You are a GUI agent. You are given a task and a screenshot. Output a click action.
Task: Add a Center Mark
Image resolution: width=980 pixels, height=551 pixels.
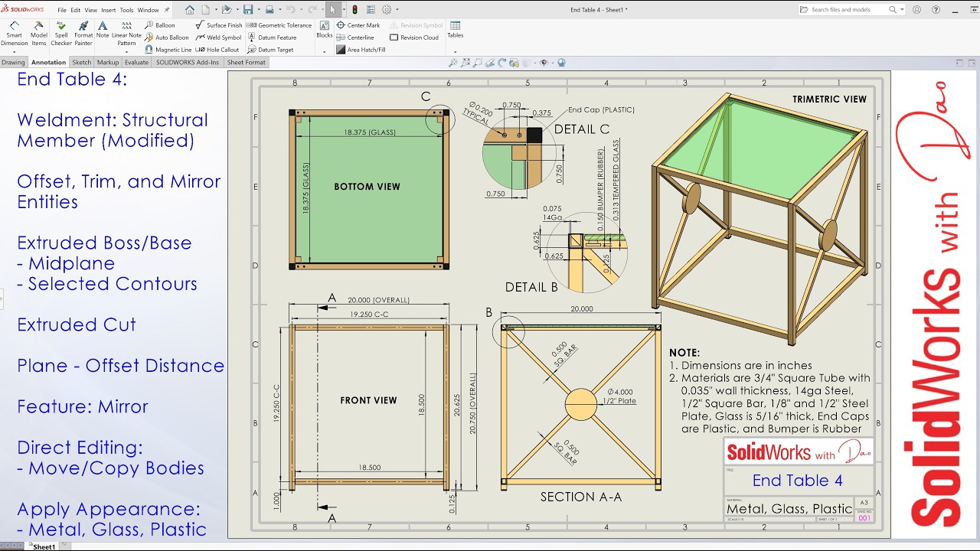coord(358,25)
